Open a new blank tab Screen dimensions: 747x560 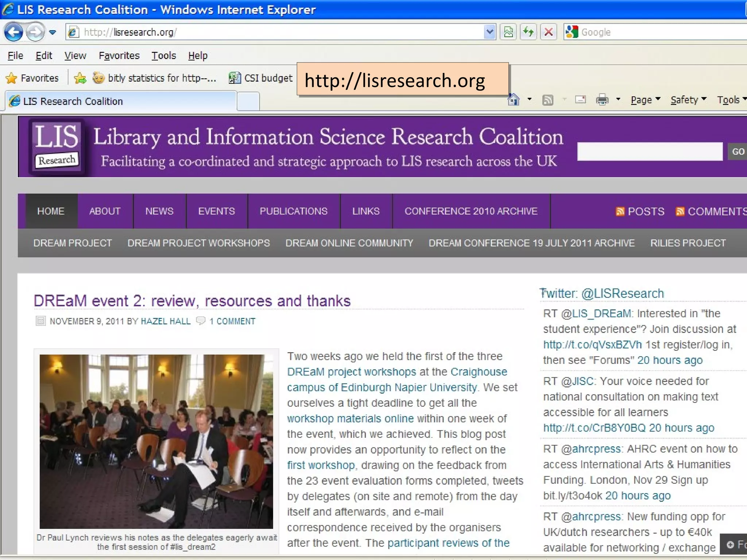point(248,101)
